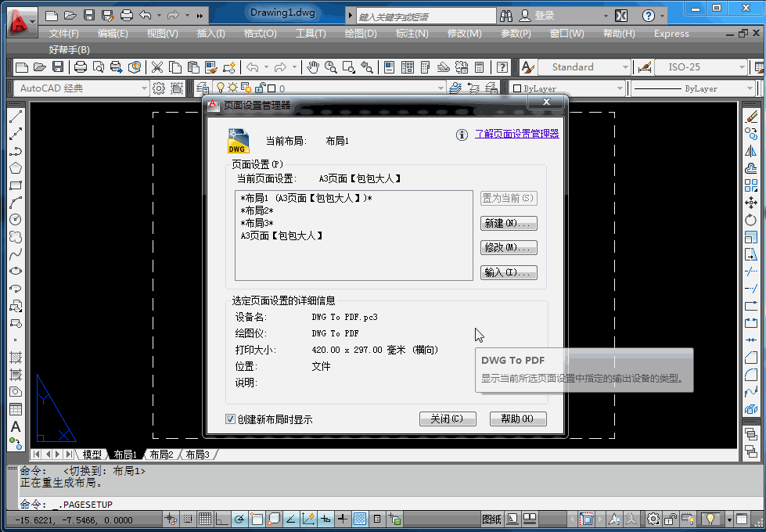Select the Chamfer modify tool
Image resolution: width=766 pixels, height=532 pixels.
pos(751,358)
